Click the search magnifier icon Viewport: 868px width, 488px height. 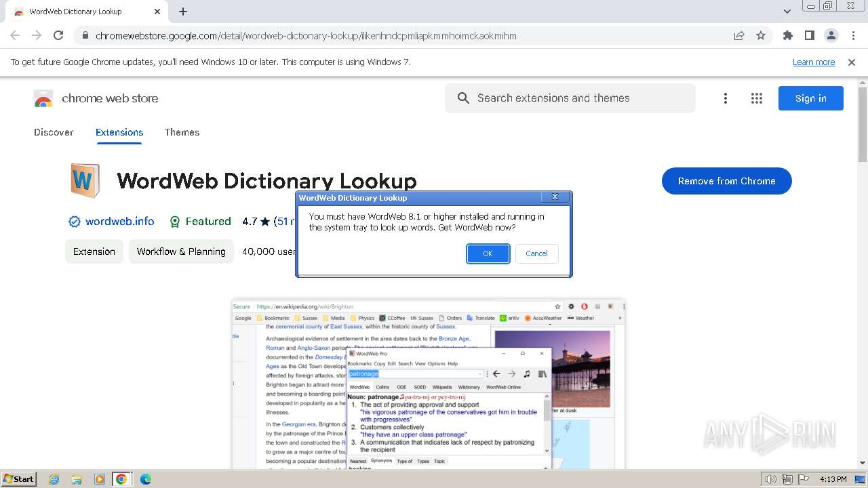(463, 98)
